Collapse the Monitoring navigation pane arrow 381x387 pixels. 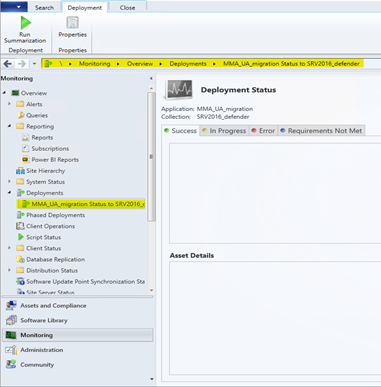pos(151,78)
